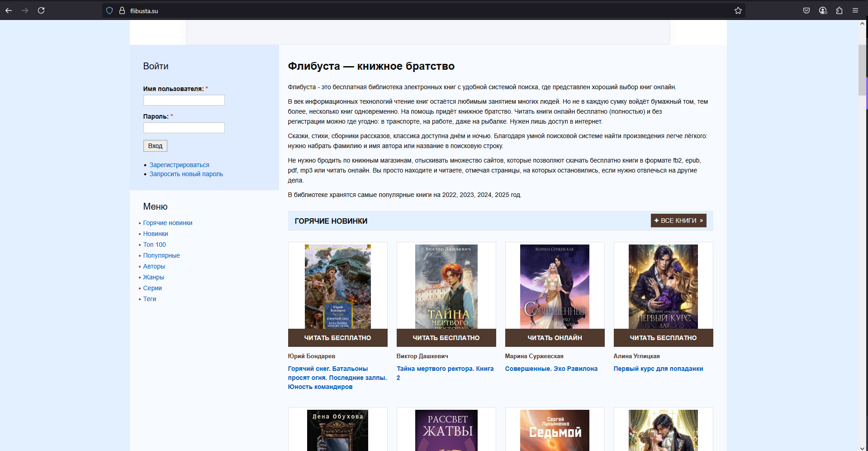The height and width of the screenshot is (451, 868).
Task: Open the browser hamburger menu
Action: [855, 10]
